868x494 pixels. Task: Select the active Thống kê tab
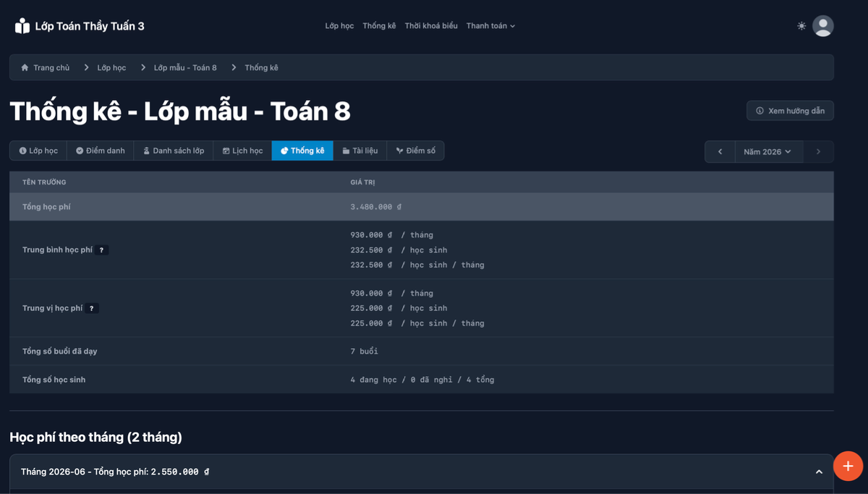pos(302,150)
